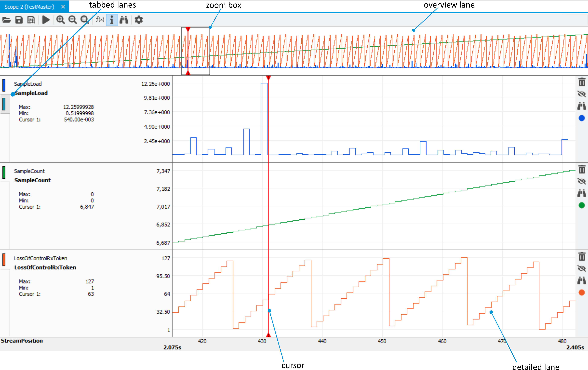Click the cursor marker atop the detailed lane
Screen dimensions: 588x370
(x=268, y=78)
